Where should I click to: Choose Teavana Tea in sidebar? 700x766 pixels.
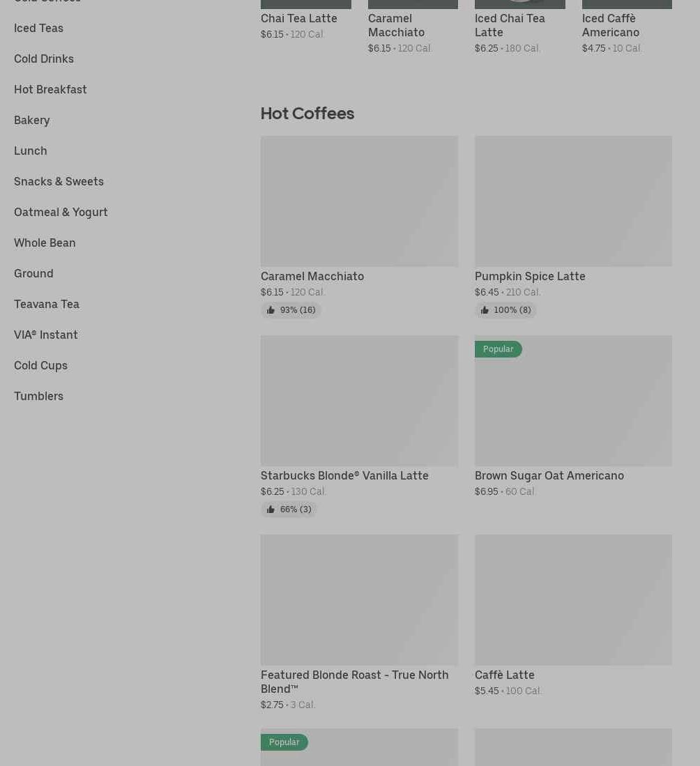47,304
